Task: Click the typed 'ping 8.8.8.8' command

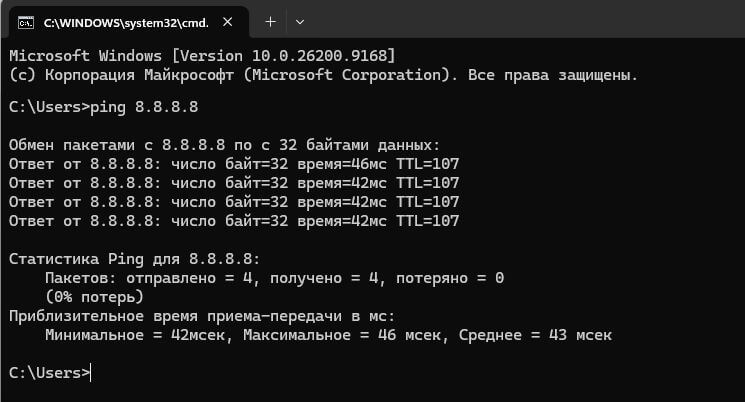Action: click(x=144, y=107)
